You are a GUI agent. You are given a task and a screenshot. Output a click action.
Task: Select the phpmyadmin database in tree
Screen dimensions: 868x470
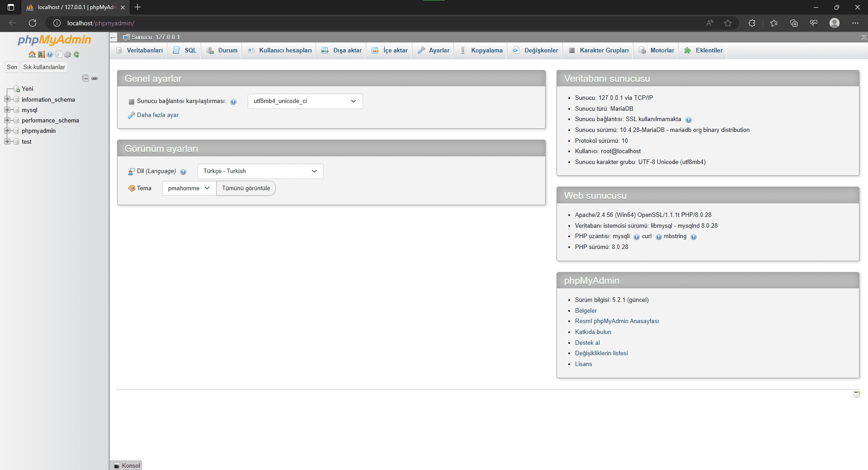click(38, 131)
